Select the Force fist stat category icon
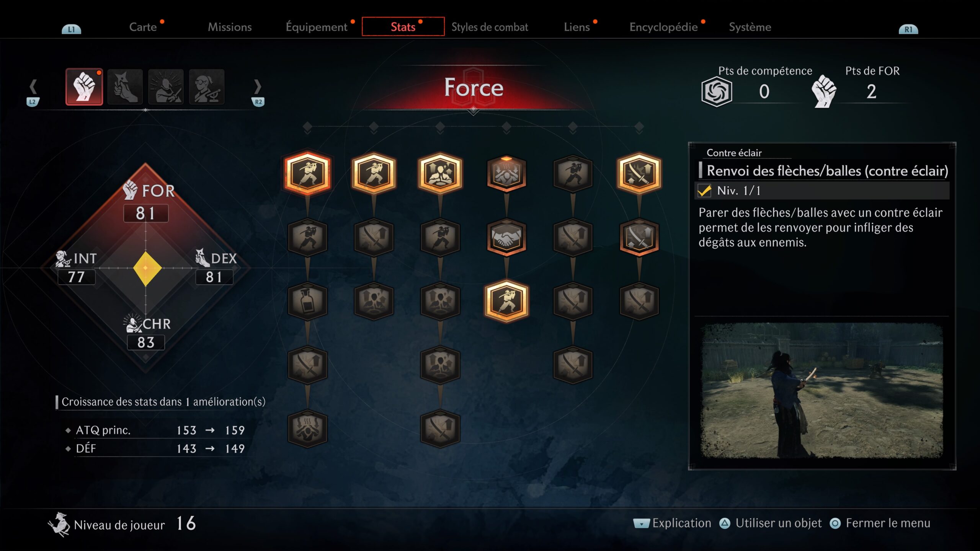This screenshot has height=551, width=980. pos(84,87)
